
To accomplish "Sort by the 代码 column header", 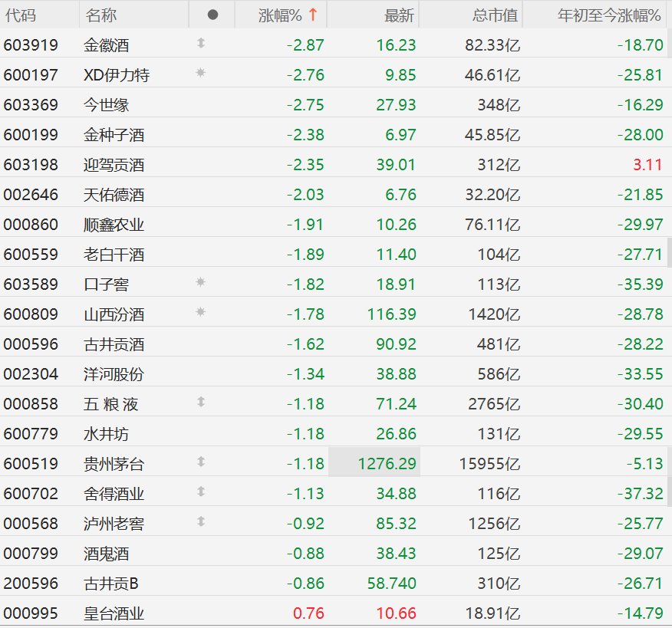I will click(x=20, y=15).
